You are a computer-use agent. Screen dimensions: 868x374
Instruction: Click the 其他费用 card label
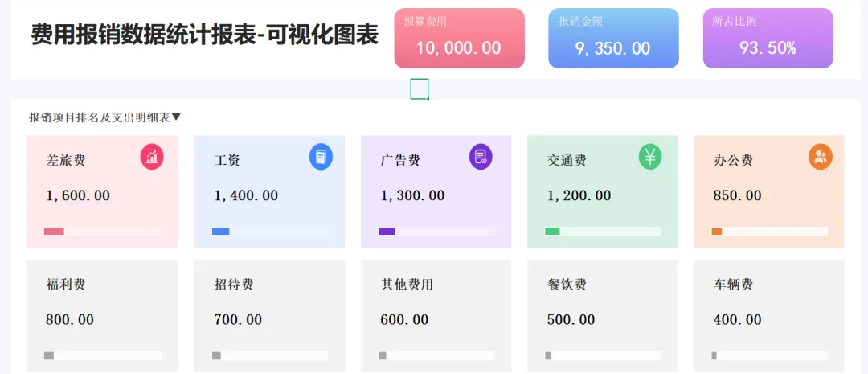pyautogui.click(x=407, y=285)
